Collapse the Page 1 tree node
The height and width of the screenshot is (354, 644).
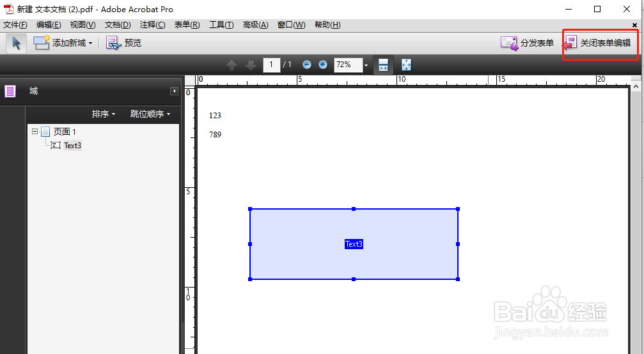click(x=35, y=132)
